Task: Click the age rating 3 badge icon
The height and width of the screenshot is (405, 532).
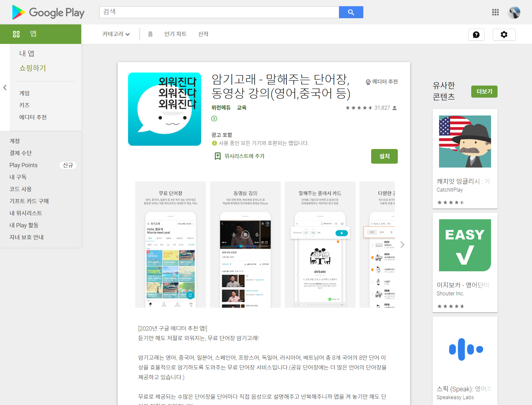Action: tap(214, 118)
